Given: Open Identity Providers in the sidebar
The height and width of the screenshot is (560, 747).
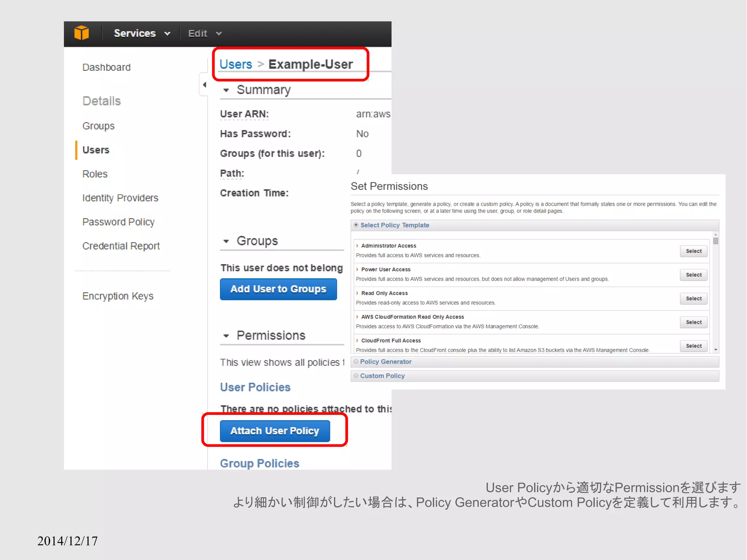Looking at the screenshot, I should point(120,198).
